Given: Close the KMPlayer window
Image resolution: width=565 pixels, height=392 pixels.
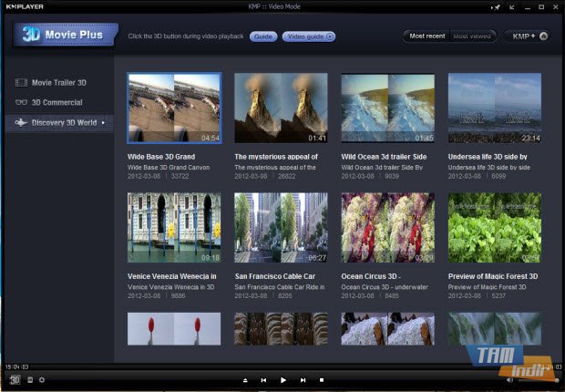Looking at the screenshot, I should coord(556,7).
